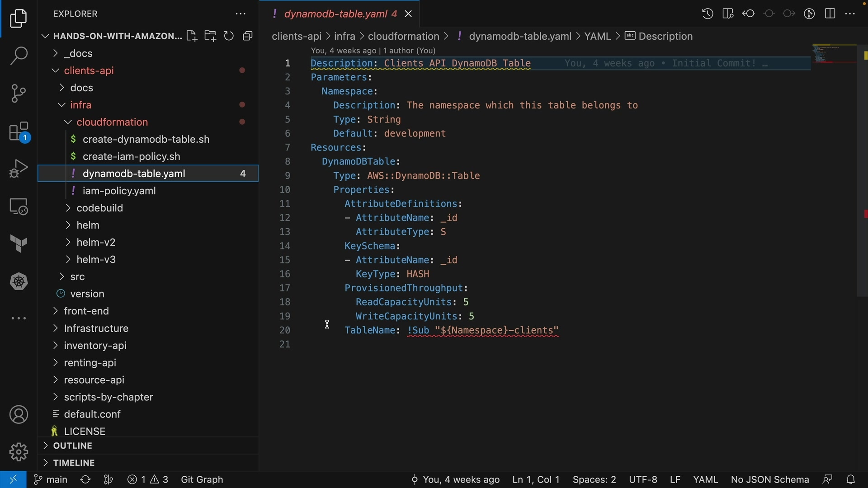Click the main branch indicator
The width and height of the screenshot is (868, 488).
(x=51, y=479)
